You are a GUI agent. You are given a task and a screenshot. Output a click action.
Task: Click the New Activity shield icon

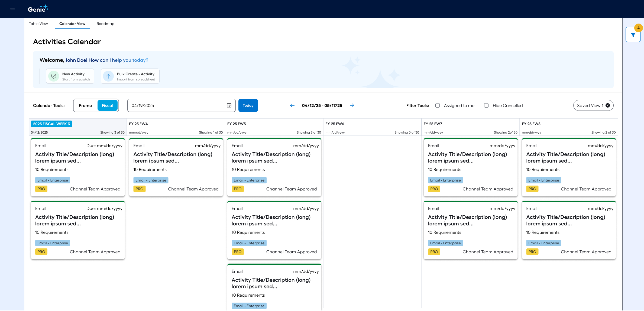(x=54, y=76)
